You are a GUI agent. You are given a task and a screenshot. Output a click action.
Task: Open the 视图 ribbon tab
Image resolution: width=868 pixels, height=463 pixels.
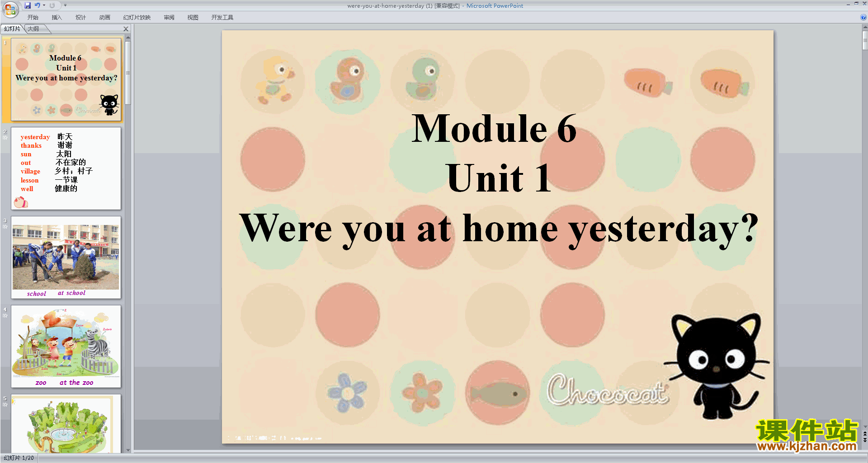click(193, 18)
